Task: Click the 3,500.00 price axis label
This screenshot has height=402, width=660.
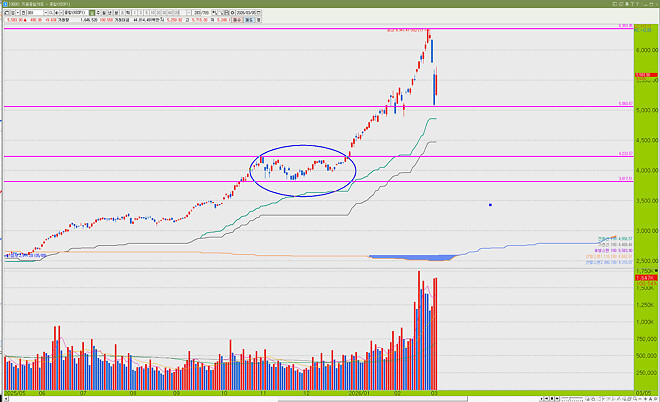Action: [x=647, y=201]
